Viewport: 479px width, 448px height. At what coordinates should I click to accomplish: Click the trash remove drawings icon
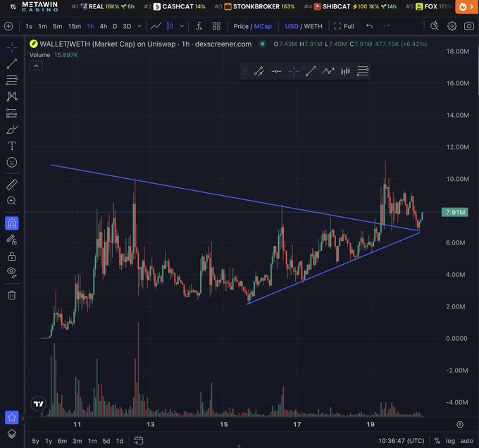coord(12,295)
